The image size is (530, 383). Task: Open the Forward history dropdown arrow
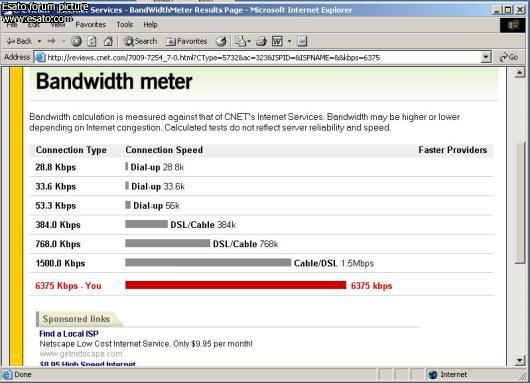pos(64,41)
